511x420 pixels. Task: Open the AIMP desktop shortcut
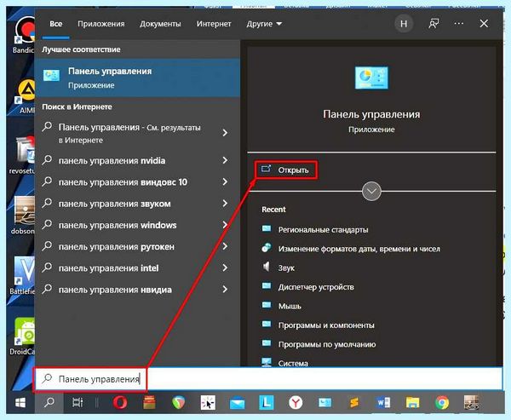tap(26, 96)
